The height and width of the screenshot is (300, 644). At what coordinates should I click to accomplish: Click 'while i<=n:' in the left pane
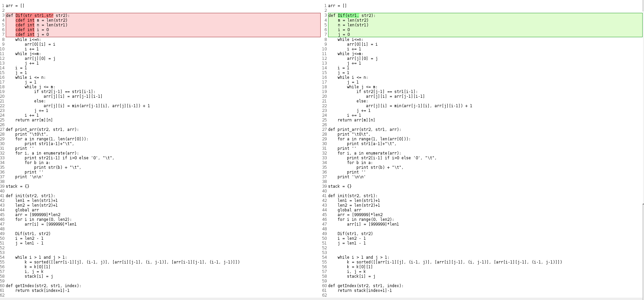[x=28, y=40]
